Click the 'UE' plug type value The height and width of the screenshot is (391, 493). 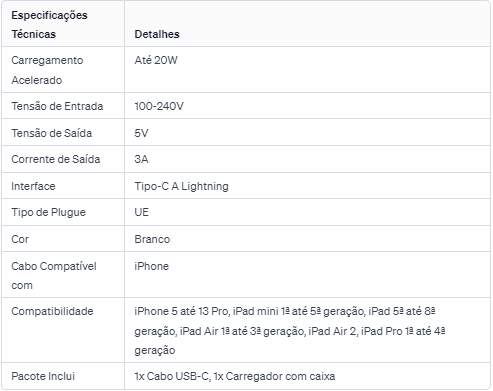(x=142, y=212)
